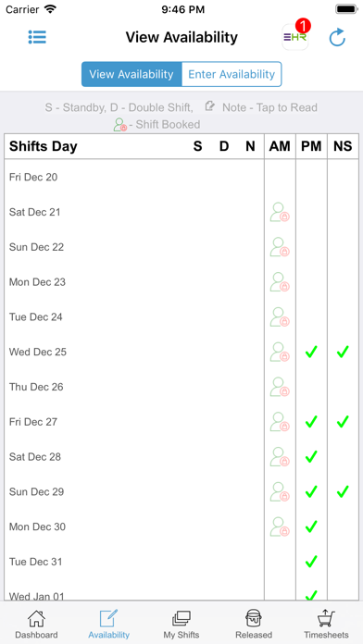Tap shift booked icon for Mon Dec 23
This screenshot has height=644, width=363.
(280, 282)
